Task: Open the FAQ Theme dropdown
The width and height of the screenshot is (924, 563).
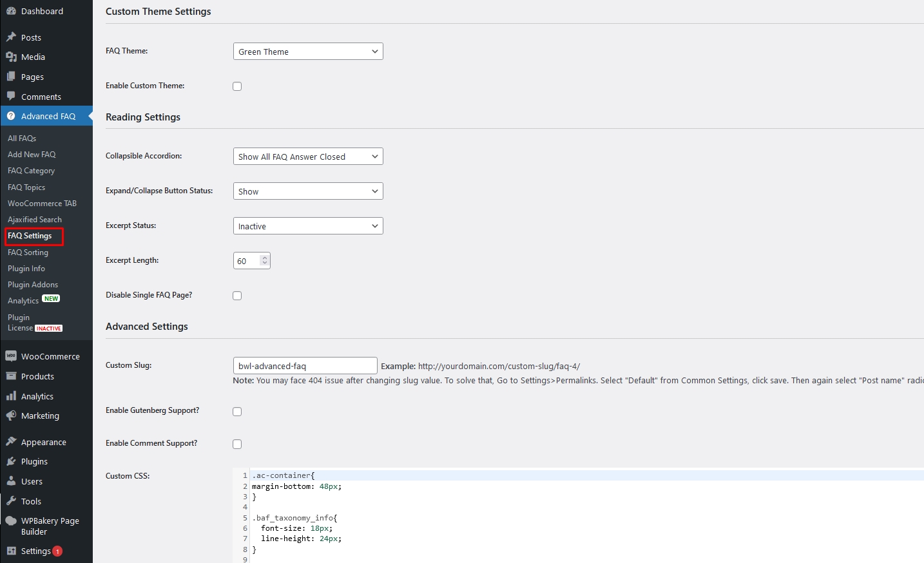Action: 308,52
